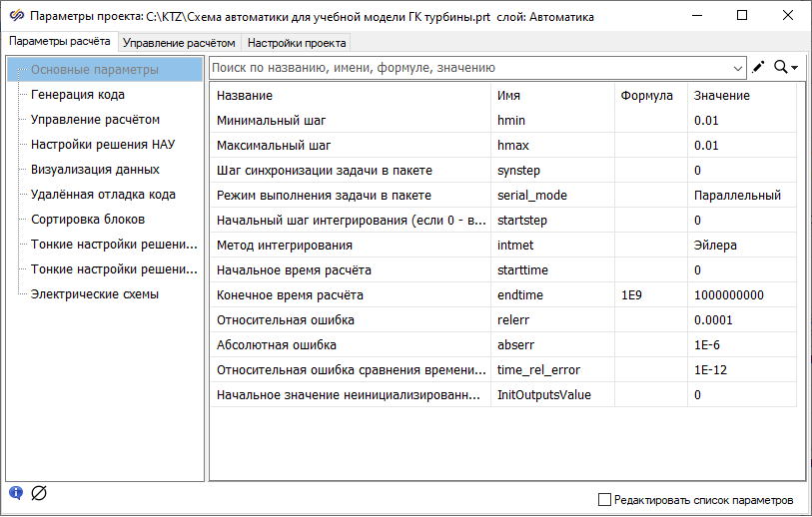Click the pencil edit icon near search
Image resolution: width=812 pixels, height=517 pixels.
[759, 67]
